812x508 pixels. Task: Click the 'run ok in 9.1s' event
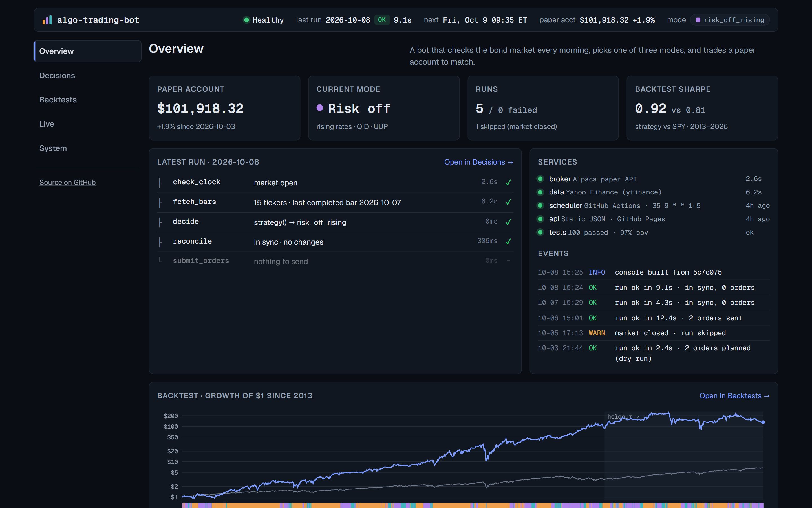[x=654, y=288]
